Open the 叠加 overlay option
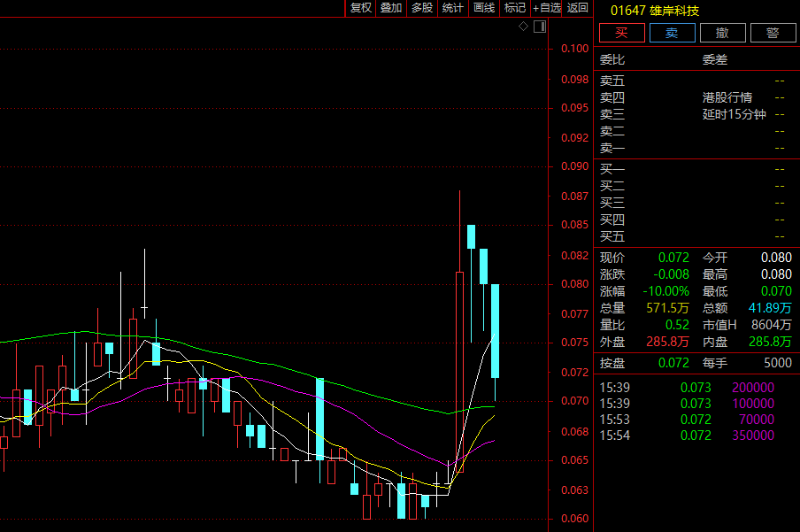 (391, 8)
